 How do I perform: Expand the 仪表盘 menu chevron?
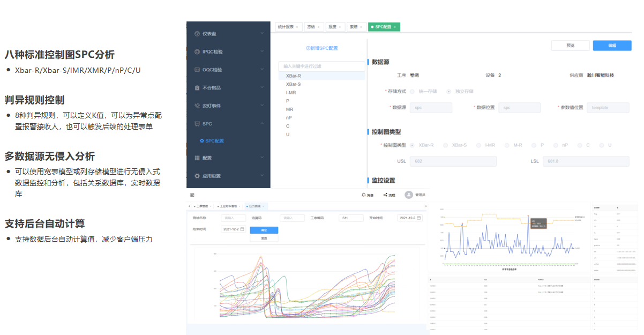(x=262, y=33)
